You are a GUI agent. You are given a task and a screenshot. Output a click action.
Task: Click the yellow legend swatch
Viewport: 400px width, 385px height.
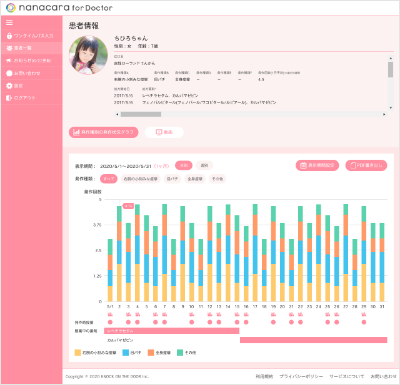coord(78,352)
